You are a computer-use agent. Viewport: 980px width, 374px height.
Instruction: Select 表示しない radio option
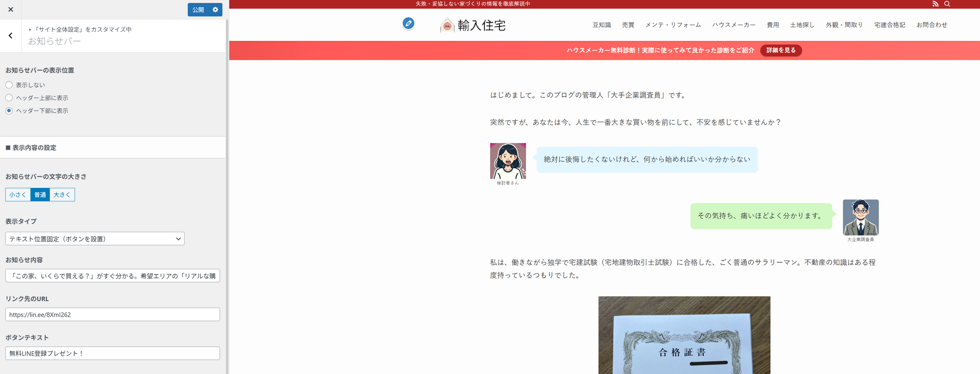click(x=9, y=85)
